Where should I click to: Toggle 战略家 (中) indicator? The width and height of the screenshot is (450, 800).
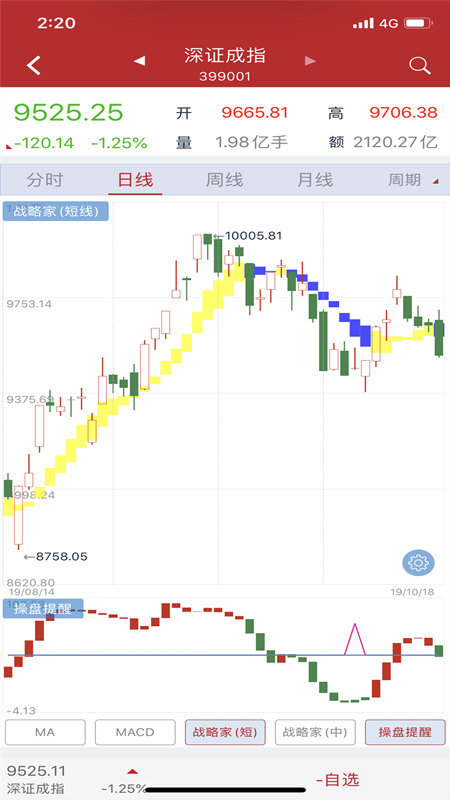point(315,732)
